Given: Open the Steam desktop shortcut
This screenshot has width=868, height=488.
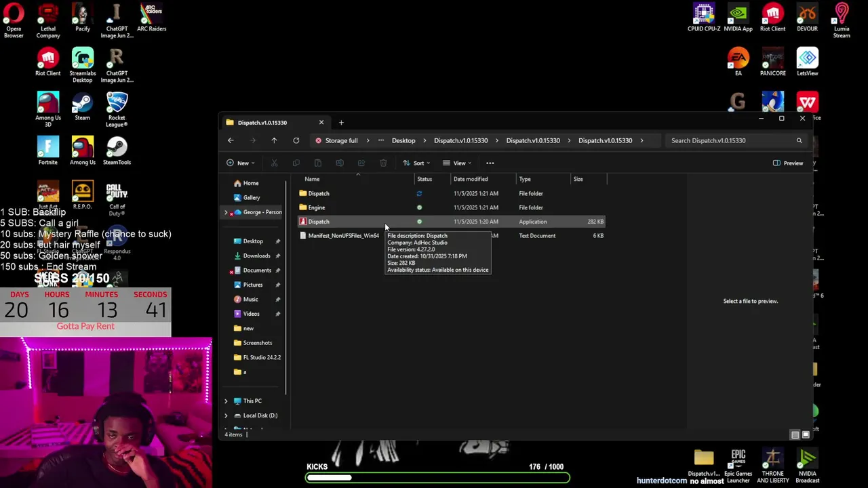Looking at the screenshot, I should pos(82,106).
